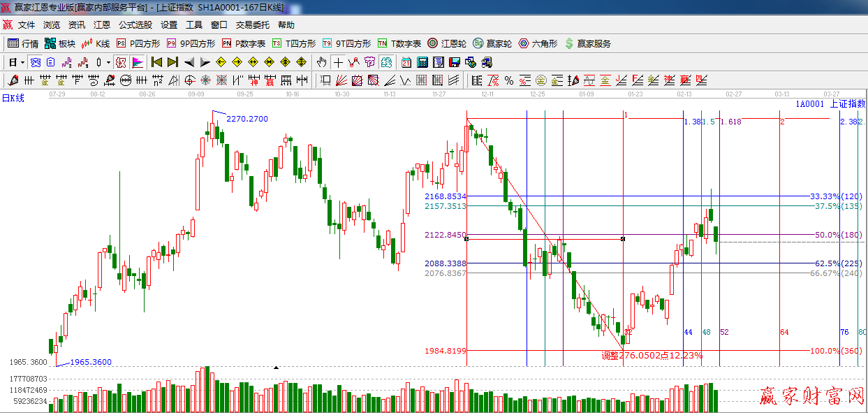Viewport: 868px width, 413px height.
Task: Open the 江恩 menu
Action: pyautogui.click(x=102, y=25)
